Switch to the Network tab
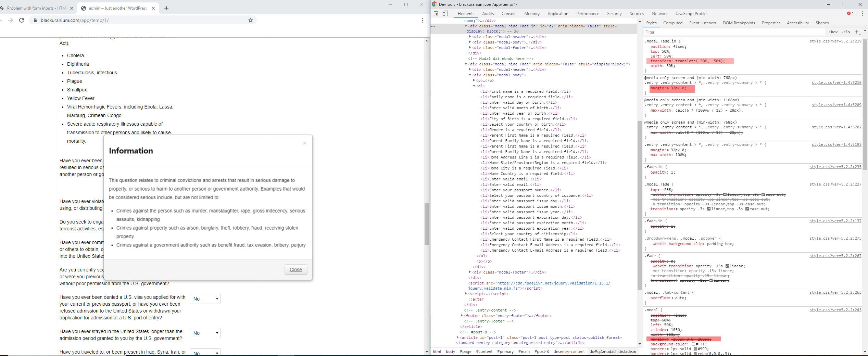The image size is (868, 356). (659, 14)
